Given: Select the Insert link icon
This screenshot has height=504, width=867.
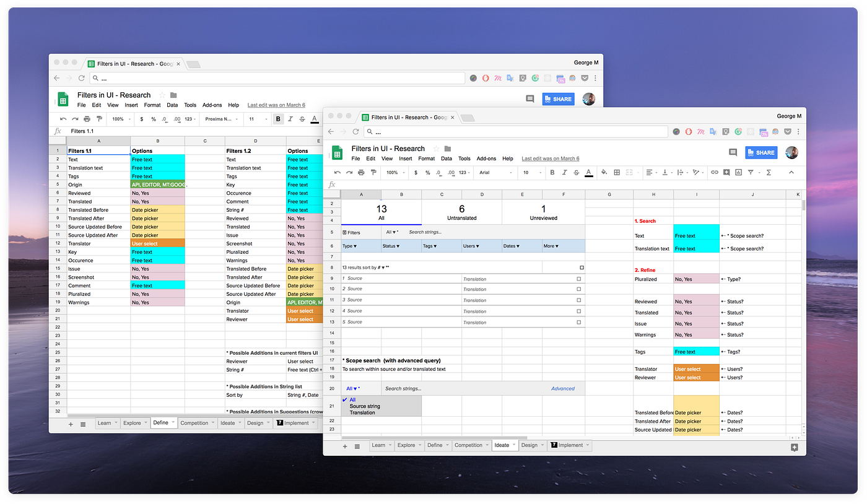Looking at the screenshot, I should click(715, 172).
